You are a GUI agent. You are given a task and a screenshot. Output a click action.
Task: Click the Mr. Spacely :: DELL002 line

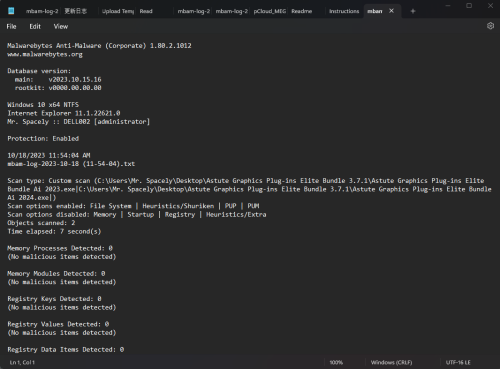pos(78,122)
